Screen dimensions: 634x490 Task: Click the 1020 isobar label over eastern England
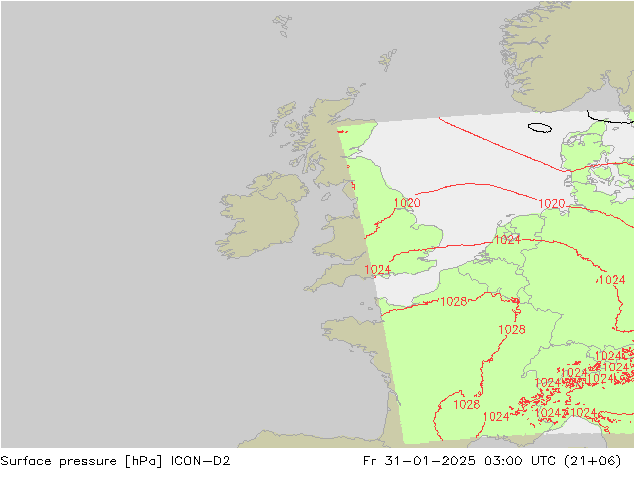(x=407, y=203)
